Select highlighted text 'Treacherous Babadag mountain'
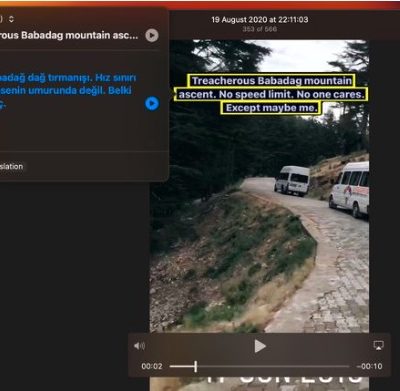 (x=271, y=81)
